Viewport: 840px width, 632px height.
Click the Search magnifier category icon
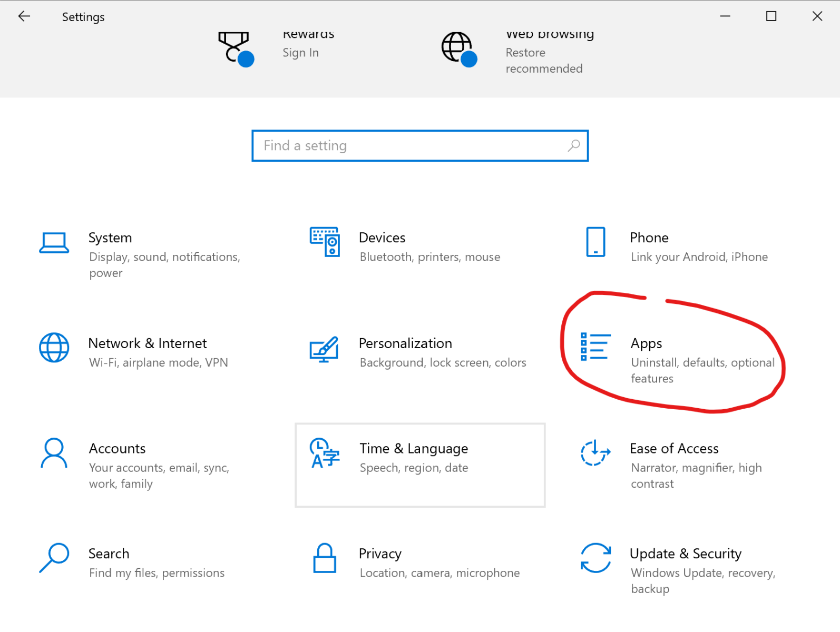[x=54, y=558]
